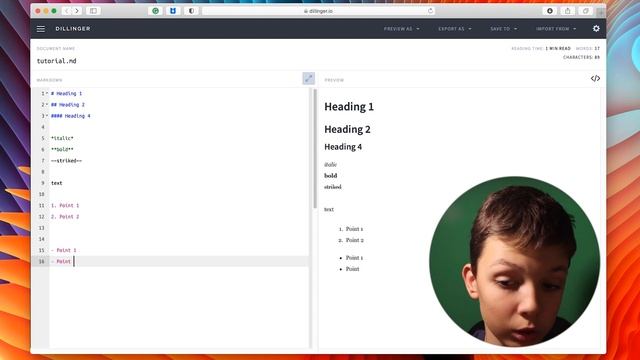Click the '~~striked~~' line in editor

point(67,161)
